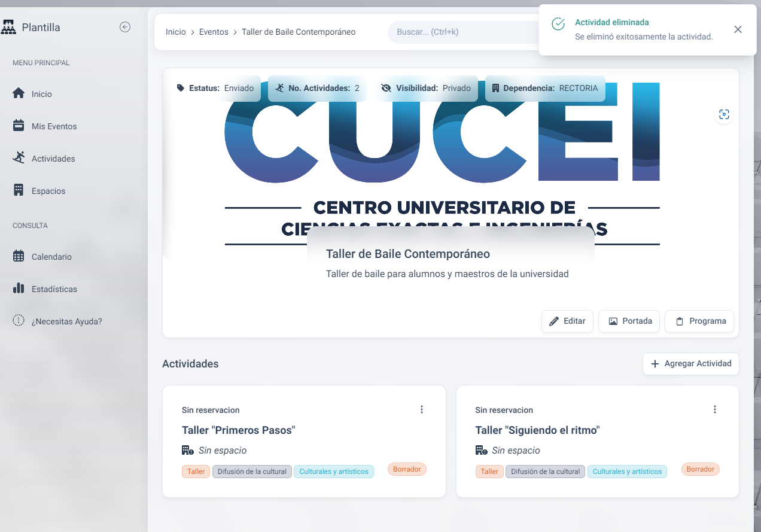Select Eventos in the breadcrumb trail
This screenshot has height=532, width=761.
click(214, 32)
